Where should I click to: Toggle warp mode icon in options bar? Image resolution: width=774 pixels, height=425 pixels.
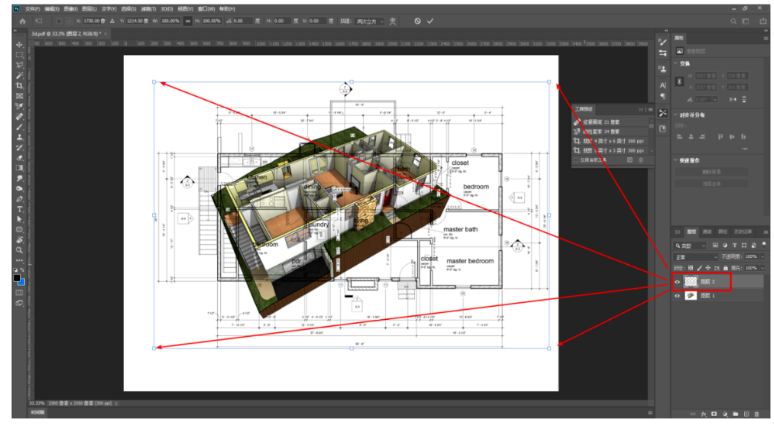pos(393,21)
